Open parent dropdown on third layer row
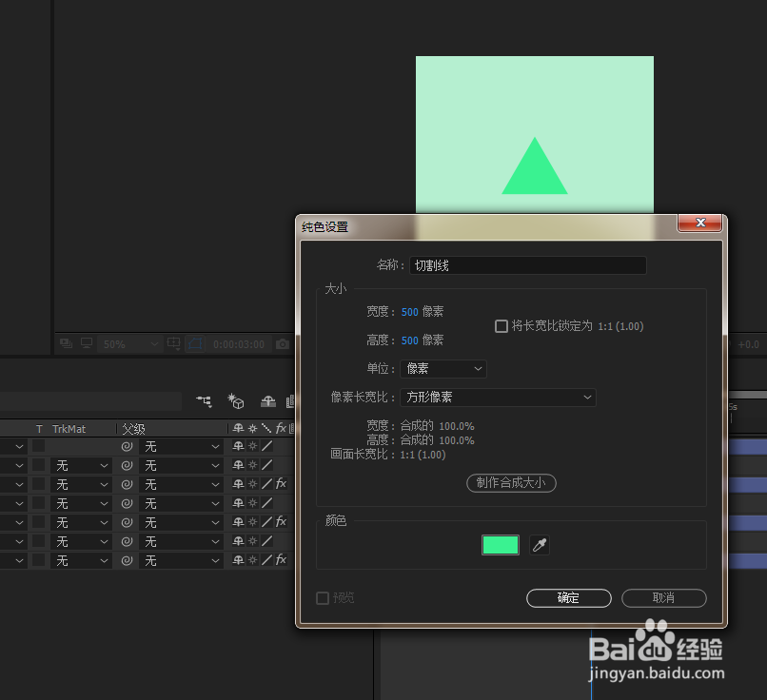The image size is (767, 700). click(180, 484)
